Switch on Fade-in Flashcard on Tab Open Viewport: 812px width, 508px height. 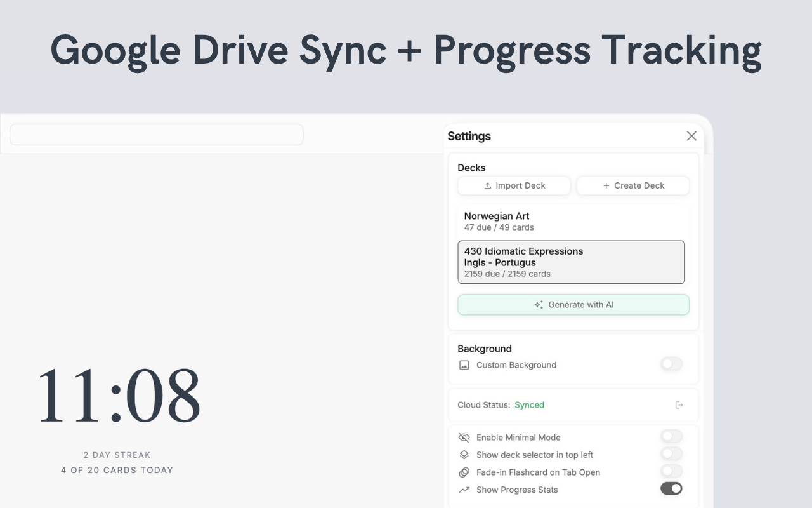[671, 471]
